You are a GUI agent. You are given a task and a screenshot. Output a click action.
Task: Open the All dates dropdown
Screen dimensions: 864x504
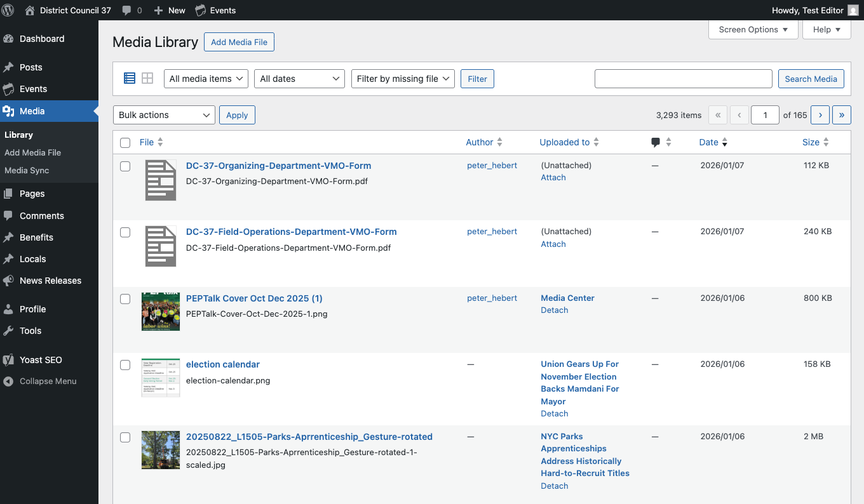299,78
